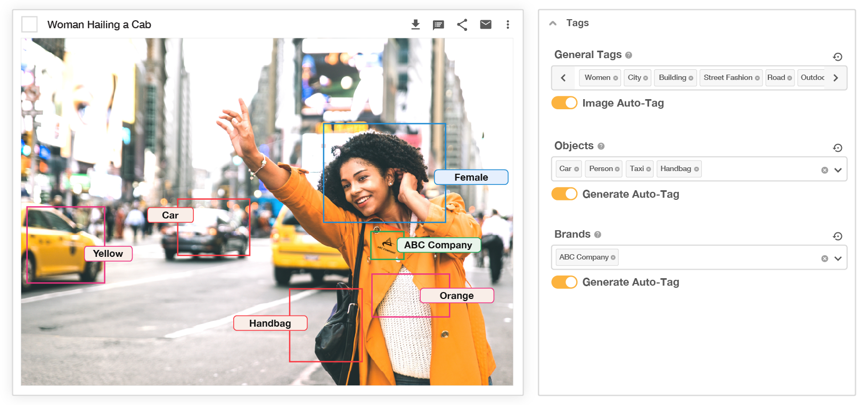Image resolution: width=868 pixels, height=405 pixels.
Task: Reset General Tags with history icon
Action: (837, 57)
